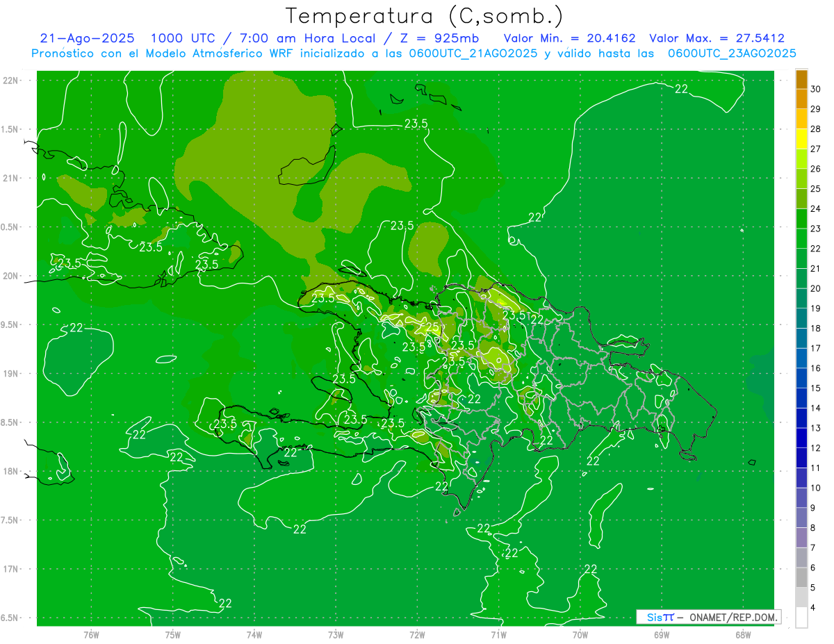
Task: Pick the blue swatch between 15 and 16
Action: pyautogui.click(x=801, y=379)
